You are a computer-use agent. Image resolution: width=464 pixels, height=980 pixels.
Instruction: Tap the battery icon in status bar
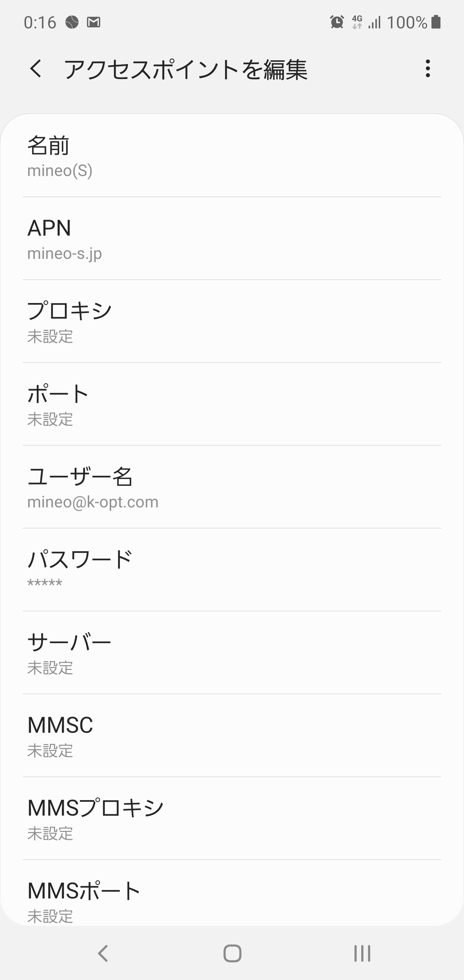coord(436,22)
